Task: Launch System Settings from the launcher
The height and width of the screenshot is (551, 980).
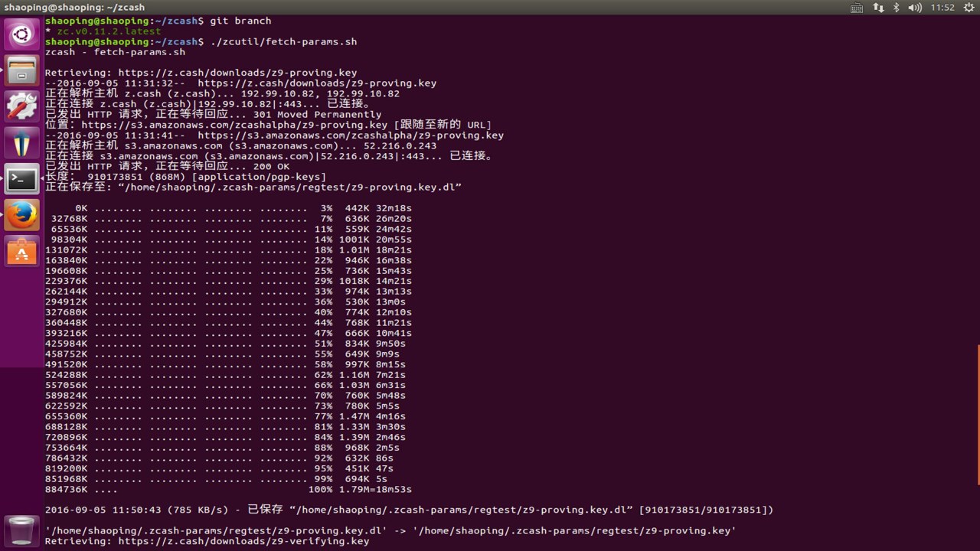Action: 22,106
